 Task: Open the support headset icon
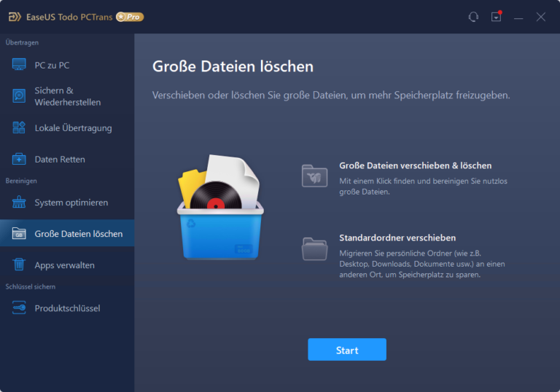click(x=473, y=17)
